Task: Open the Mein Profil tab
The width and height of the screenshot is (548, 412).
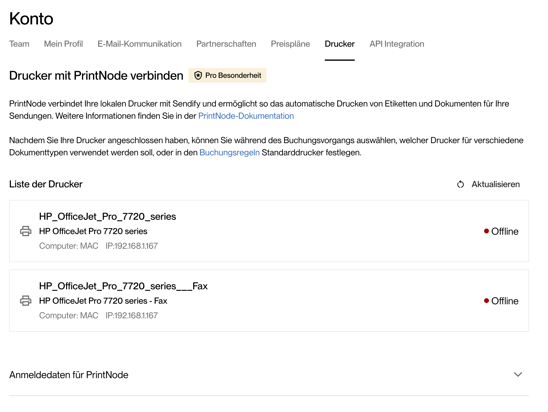Action: 63,44
